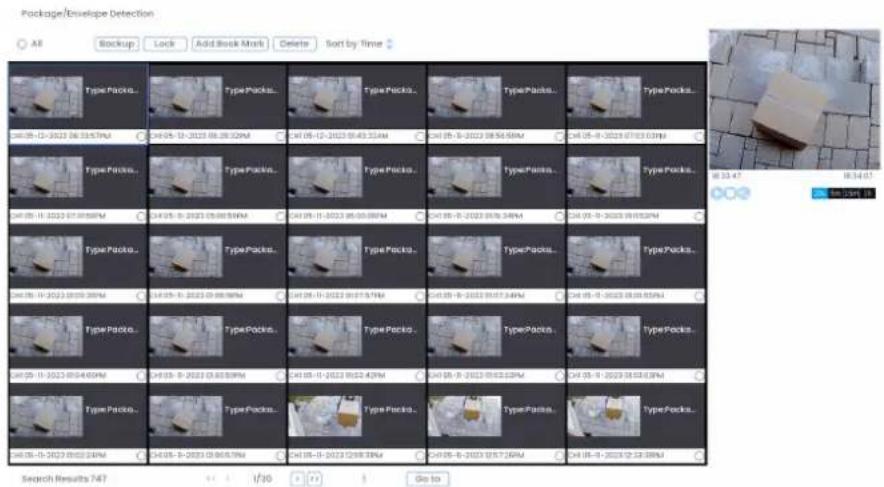Start playback with the play icon under preview
This screenshot has width=884, height=487.
coord(717,193)
